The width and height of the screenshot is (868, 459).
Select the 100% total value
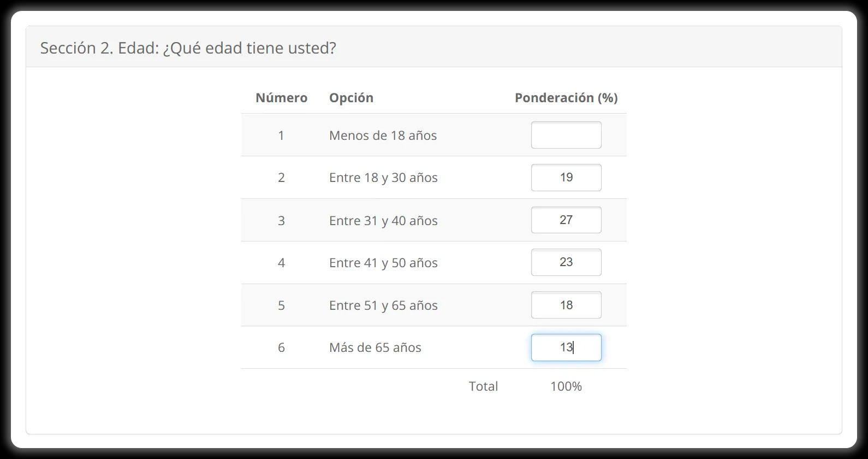tap(566, 386)
